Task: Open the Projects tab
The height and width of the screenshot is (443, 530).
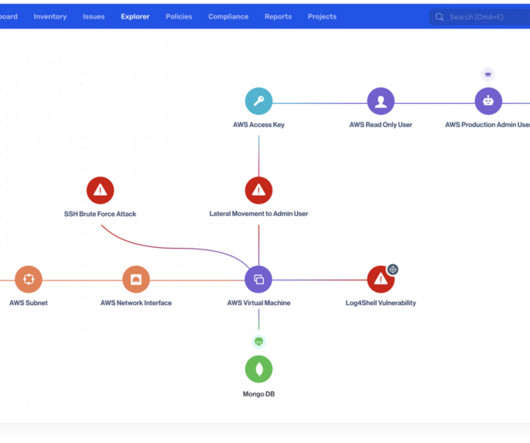Action: 322,17
